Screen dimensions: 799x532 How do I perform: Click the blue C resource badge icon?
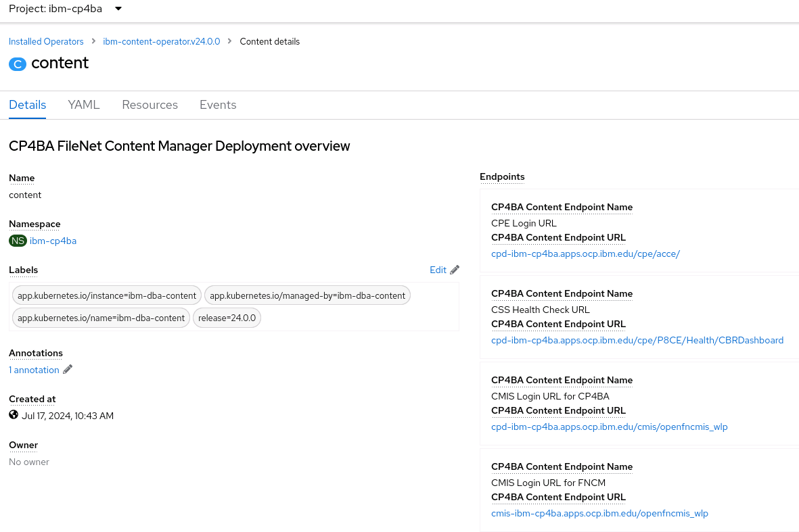(18, 64)
